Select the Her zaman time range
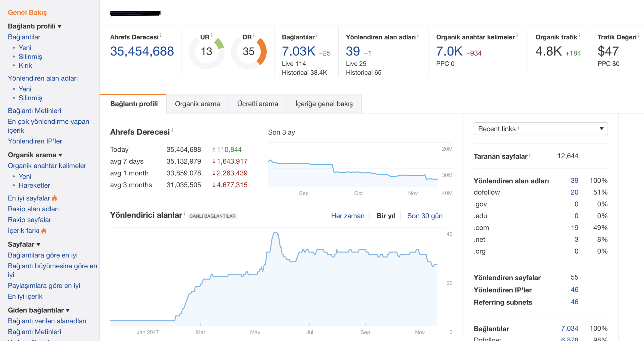The image size is (644, 341). (348, 216)
